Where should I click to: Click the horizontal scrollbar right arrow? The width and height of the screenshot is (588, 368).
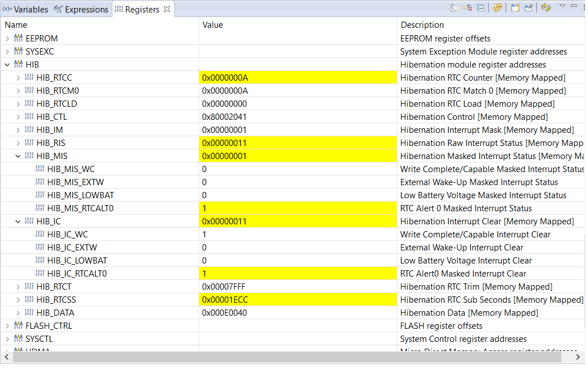[x=578, y=357]
